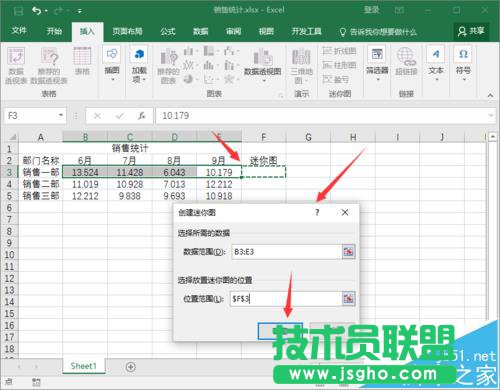
Task: Insert a scatter or bubble chart
Action: click(x=210, y=79)
